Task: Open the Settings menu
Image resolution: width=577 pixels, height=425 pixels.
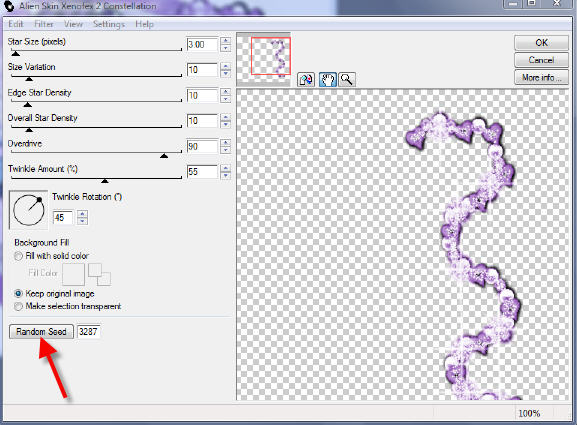Action: [x=109, y=24]
